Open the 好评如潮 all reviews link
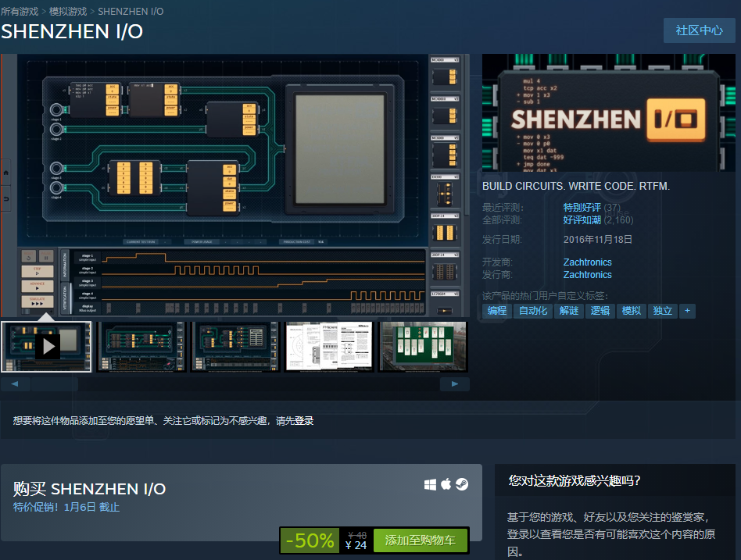The height and width of the screenshot is (560, 741). [582, 220]
